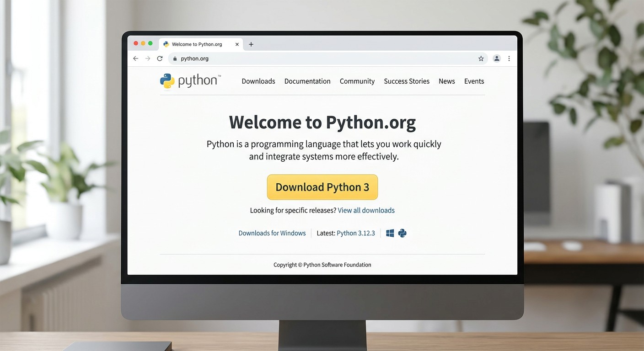The image size is (644, 351).
Task: Open the Downloads menu
Action: coord(258,81)
